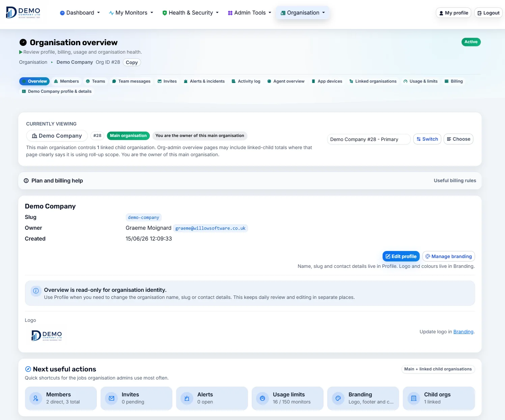Viewport: 505px width, 420px height.
Task: Switch to Alerts & incidents tab
Action: (204, 81)
